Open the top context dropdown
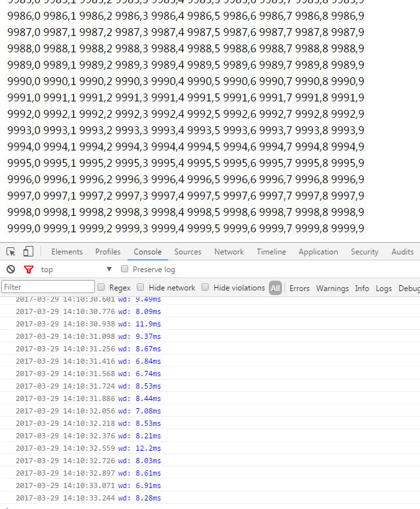Image resolution: width=420 pixels, height=509 pixels. (77, 269)
